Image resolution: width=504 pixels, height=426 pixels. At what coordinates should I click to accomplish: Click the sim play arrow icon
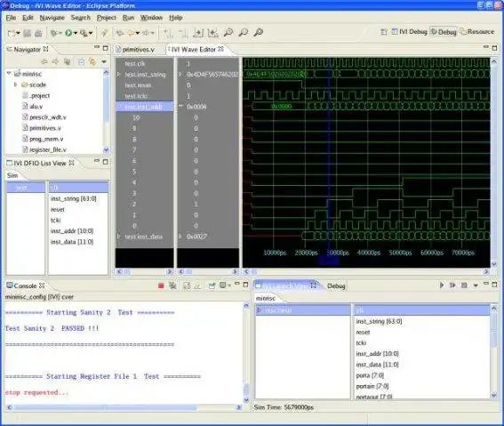[442, 285]
